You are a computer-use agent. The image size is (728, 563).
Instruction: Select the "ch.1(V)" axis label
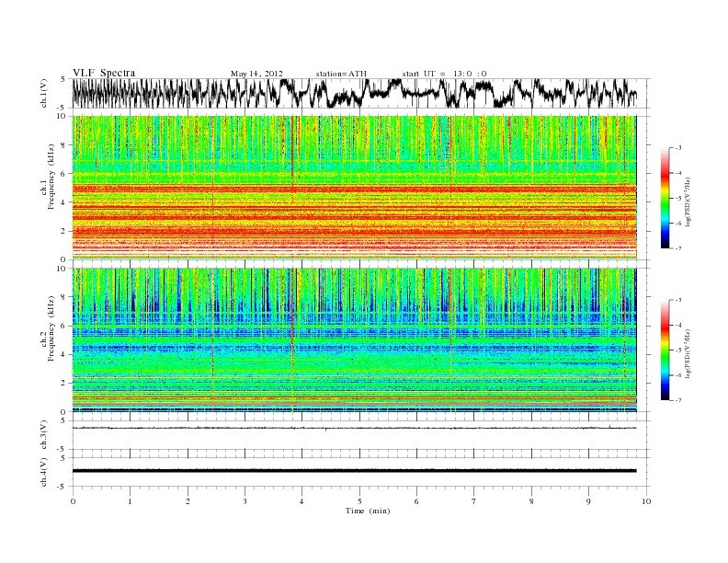[44, 92]
